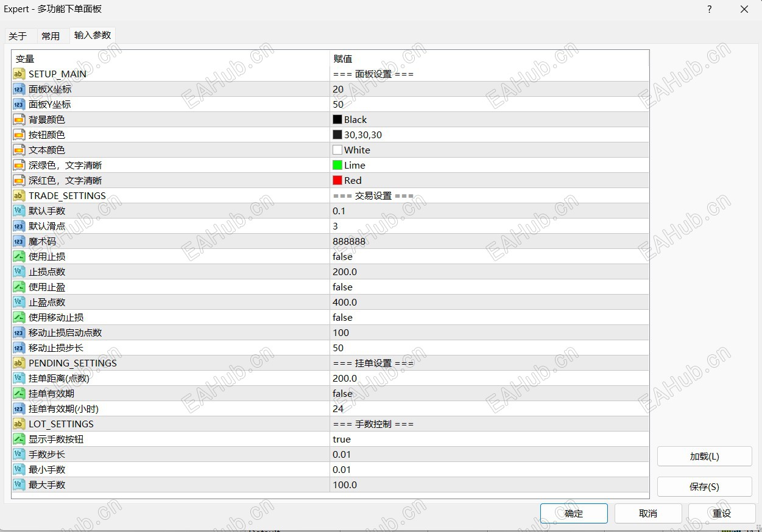The height and width of the screenshot is (532, 762).
Task: Click the string icon beside PENDING_SETTINGS
Action: pyautogui.click(x=19, y=363)
